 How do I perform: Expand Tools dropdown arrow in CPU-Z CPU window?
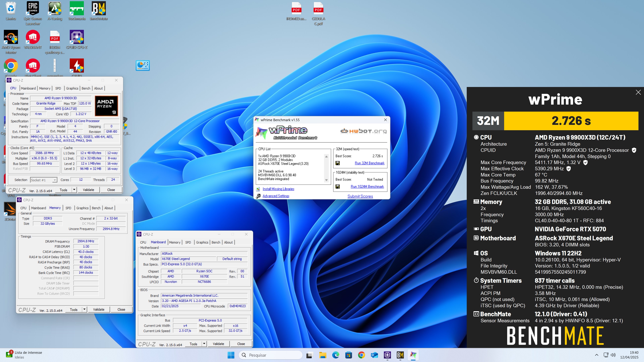pyautogui.click(x=74, y=190)
